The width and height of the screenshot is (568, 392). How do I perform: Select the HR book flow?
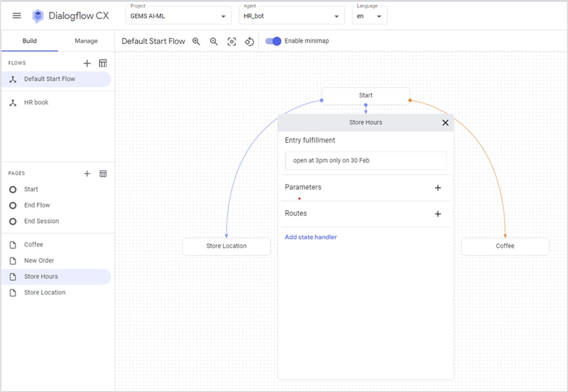(x=36, y=102)
